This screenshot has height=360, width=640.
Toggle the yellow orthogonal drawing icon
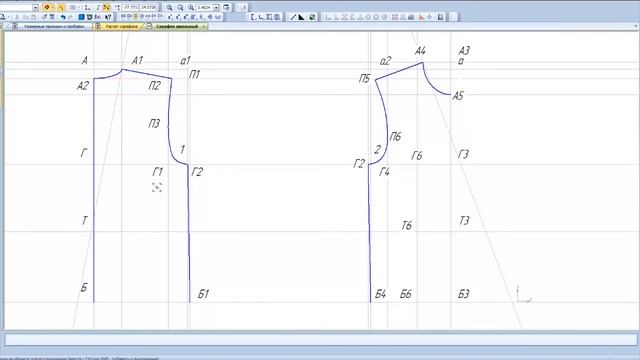click(x=106, y=7)
